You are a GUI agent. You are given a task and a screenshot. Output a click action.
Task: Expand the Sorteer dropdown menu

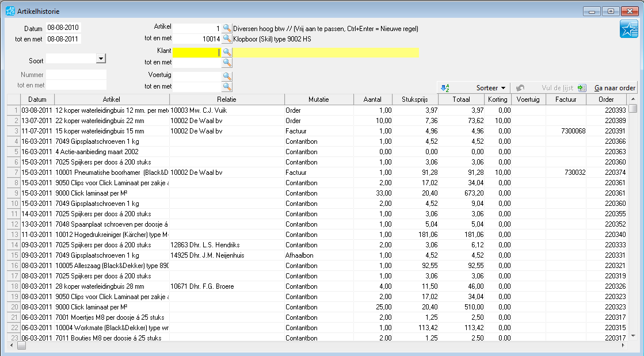pos(503,88)
